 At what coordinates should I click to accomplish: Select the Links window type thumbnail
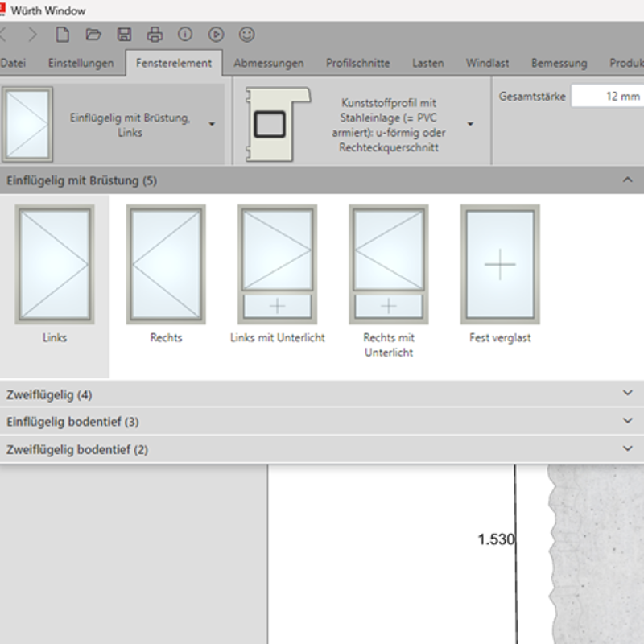pyautogui.click(x=54, y=265)
